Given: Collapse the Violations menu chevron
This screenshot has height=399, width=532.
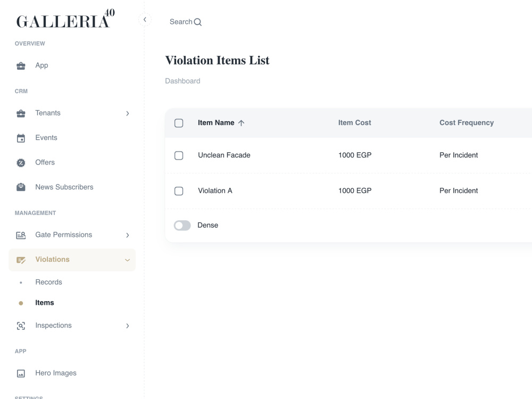Looking at the screenshot, I should 128,260.
